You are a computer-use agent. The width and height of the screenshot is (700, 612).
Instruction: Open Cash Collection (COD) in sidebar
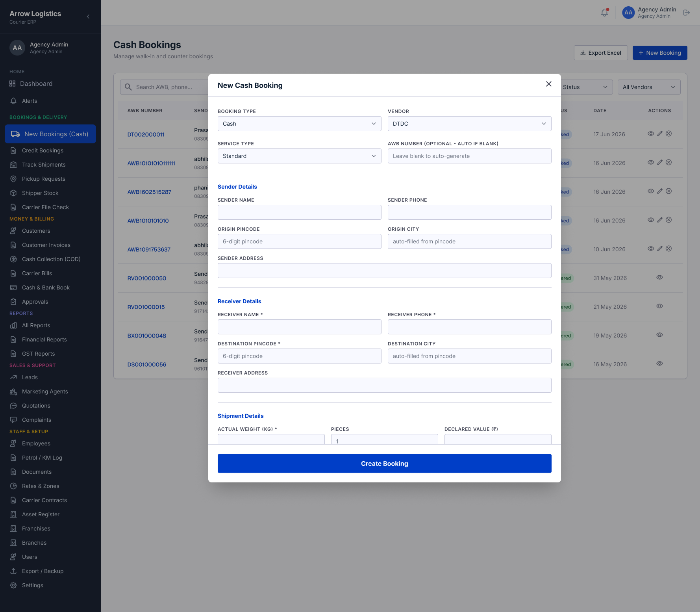tap(50, 259)
